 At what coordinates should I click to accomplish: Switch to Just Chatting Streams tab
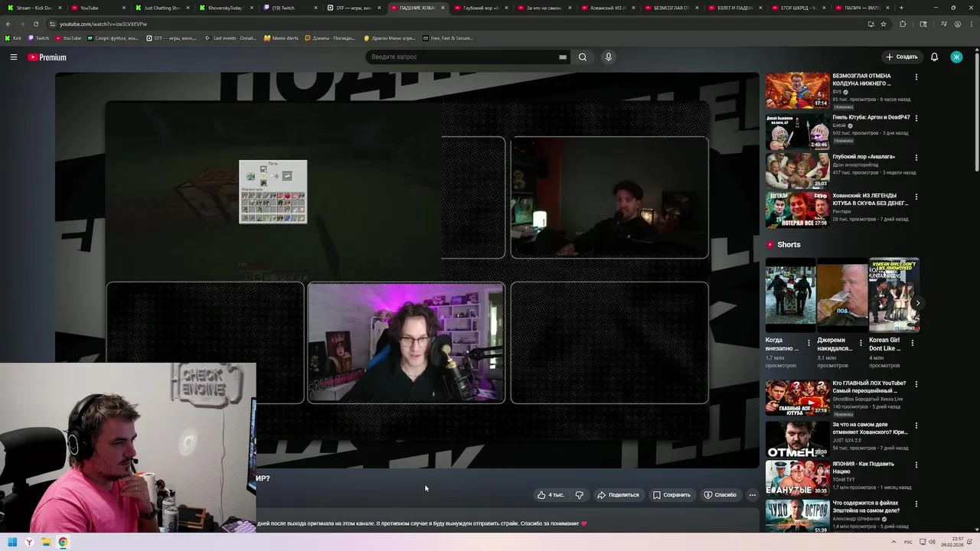tap(162, 8)
